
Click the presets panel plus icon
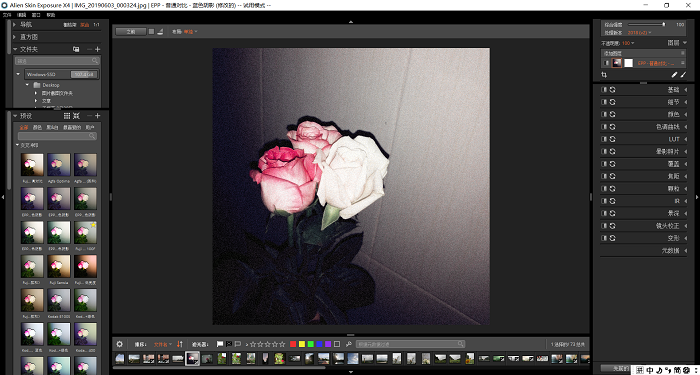pos(98,116)
